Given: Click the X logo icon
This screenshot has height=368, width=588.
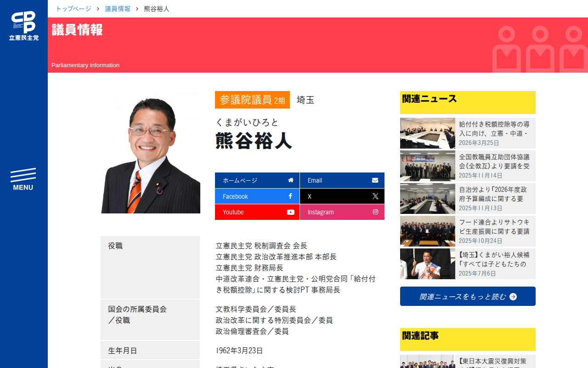Looking at the screenshot, I should point(375,196).
